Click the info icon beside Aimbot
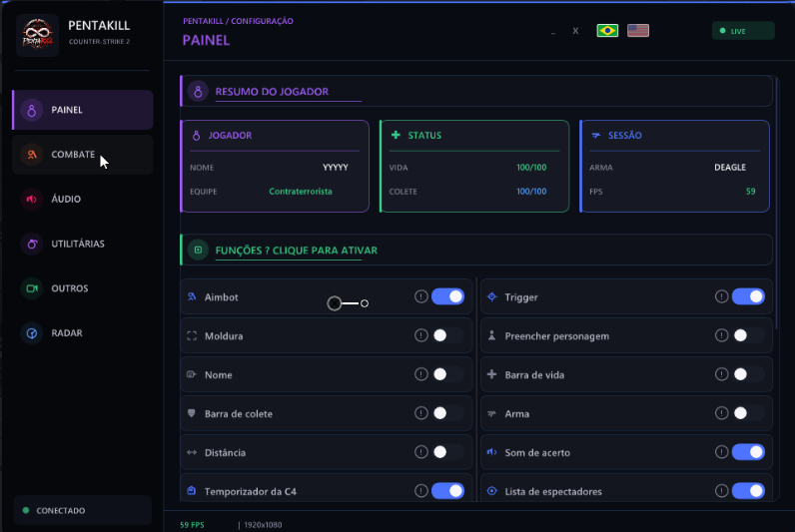The image size is (795, 532). pos(420,296)
